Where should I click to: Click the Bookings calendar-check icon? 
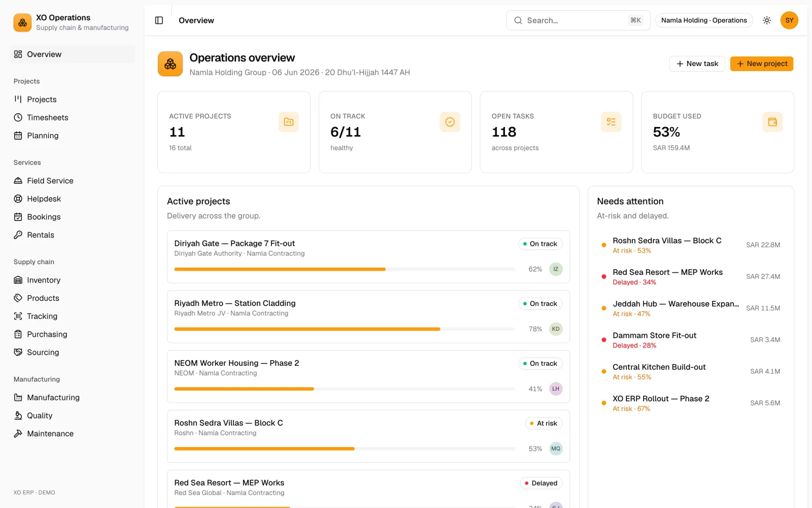click(18, 217)
